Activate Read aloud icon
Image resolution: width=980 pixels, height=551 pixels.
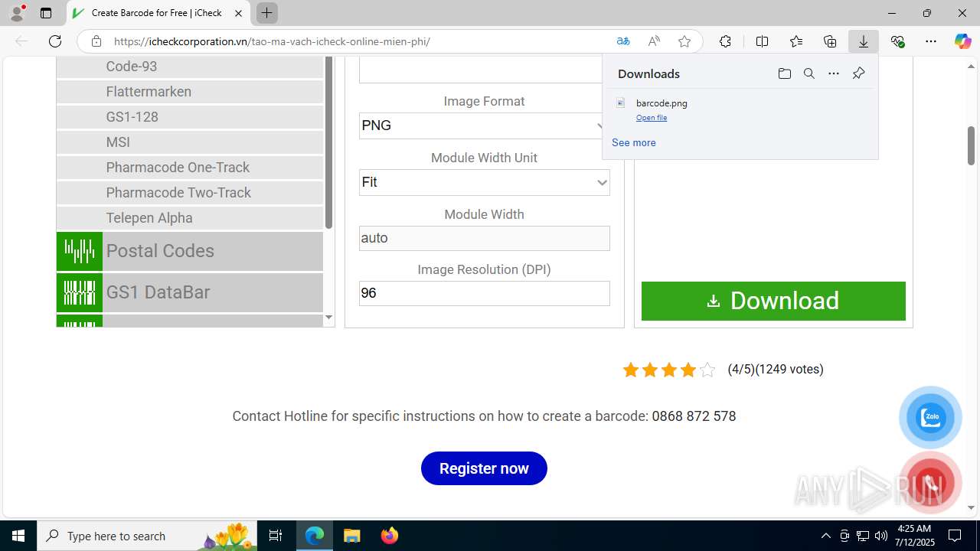(x=654, y=41)
